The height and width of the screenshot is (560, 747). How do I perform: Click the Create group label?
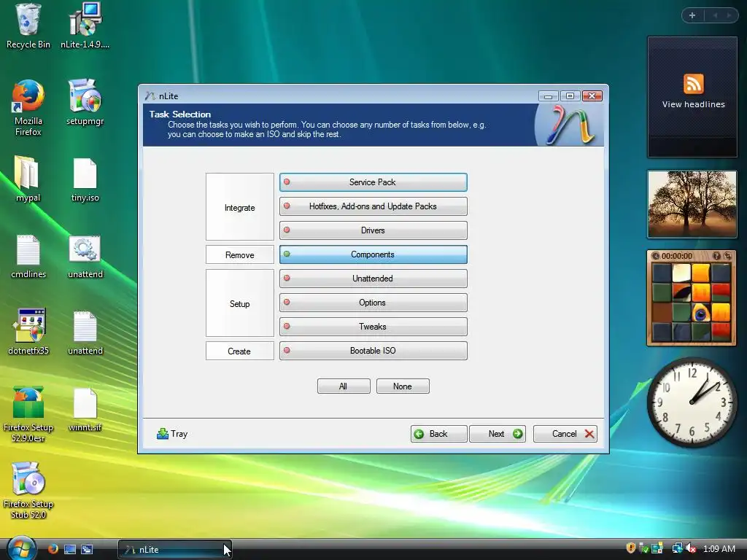(x=239, y=351)
